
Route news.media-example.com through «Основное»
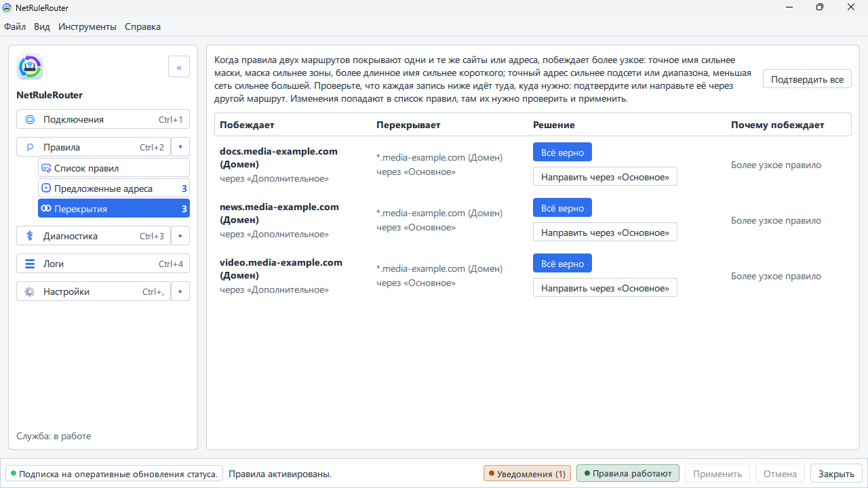(605, 232)
